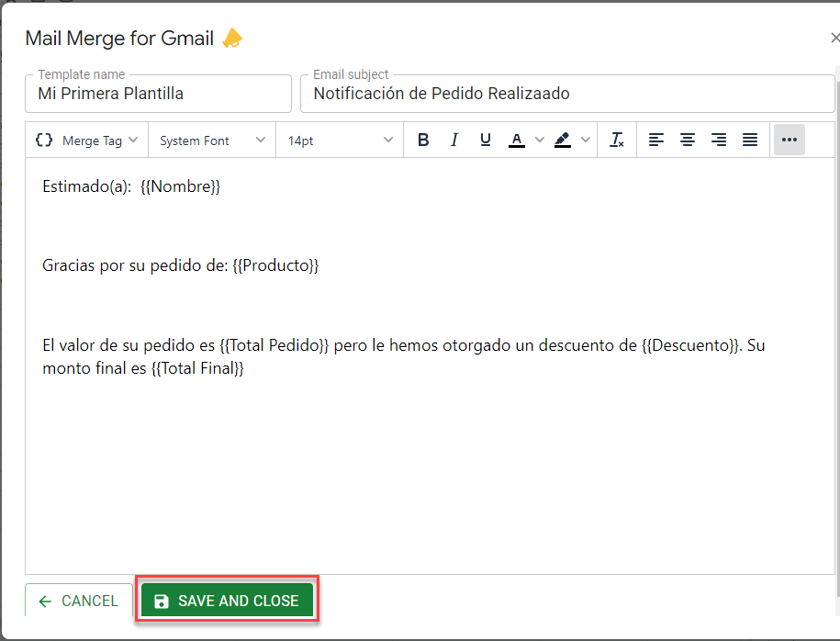
Task: Click the {{Total Final}} tag text
Action: tap(197, 368)
